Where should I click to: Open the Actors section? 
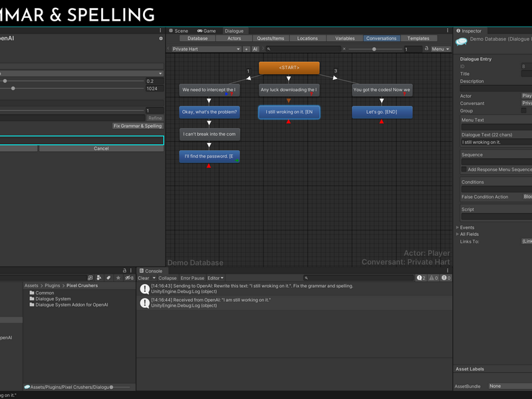(234, 39)
